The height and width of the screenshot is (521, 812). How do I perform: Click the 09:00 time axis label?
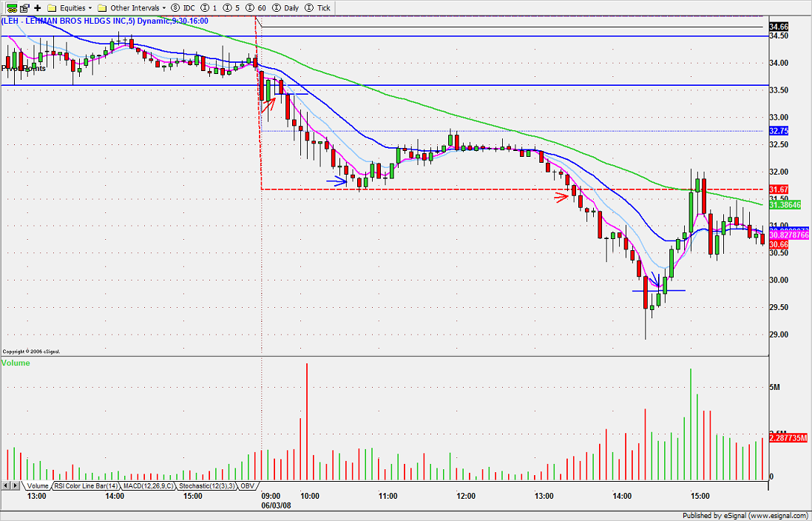271,496
